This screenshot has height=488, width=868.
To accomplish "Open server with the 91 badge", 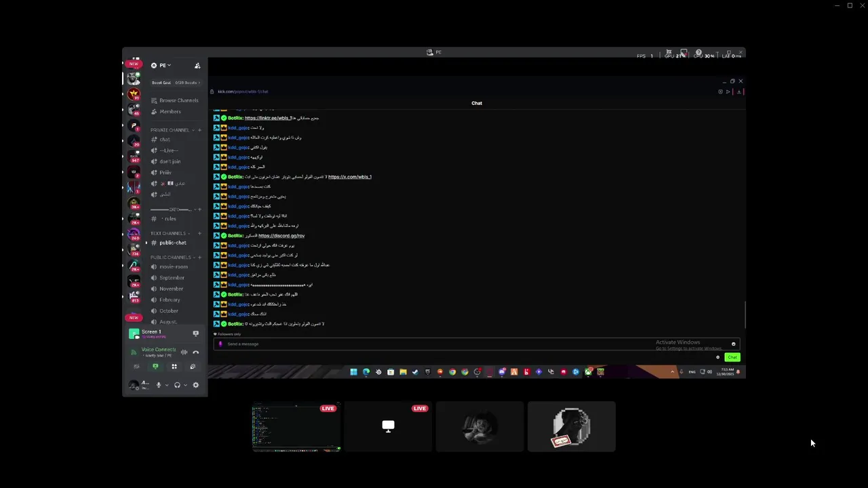I will (x=134, y=94).
